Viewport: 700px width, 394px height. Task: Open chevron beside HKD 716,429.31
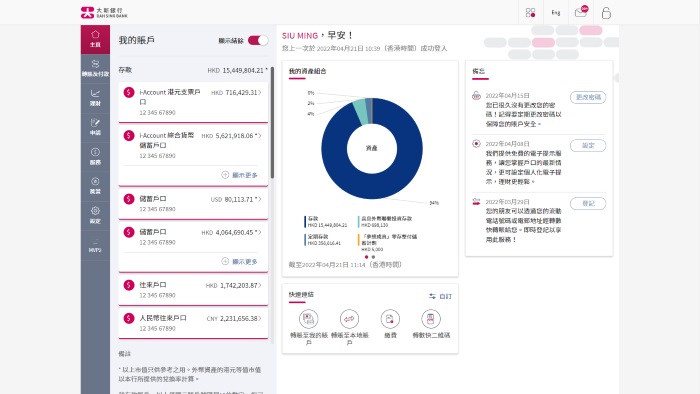(260, 92)
